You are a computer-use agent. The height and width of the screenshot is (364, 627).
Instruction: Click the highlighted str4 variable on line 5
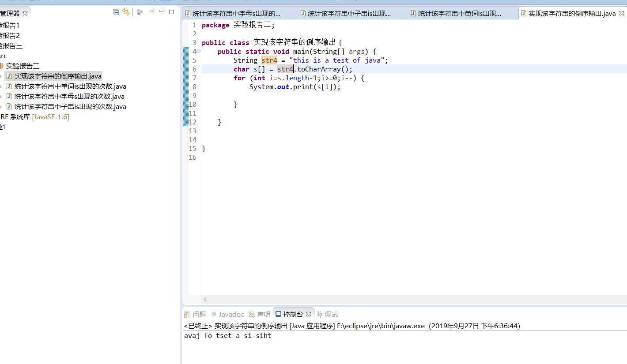coord(269,60)
